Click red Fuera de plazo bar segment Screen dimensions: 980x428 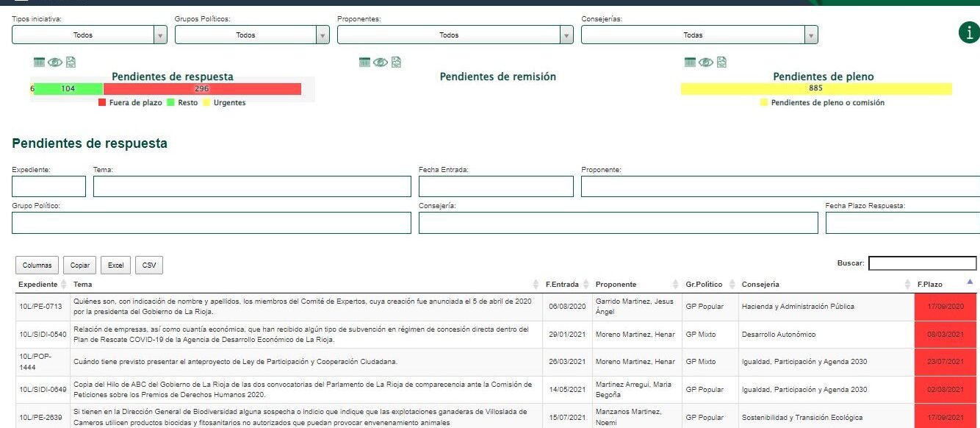[202, 89]
